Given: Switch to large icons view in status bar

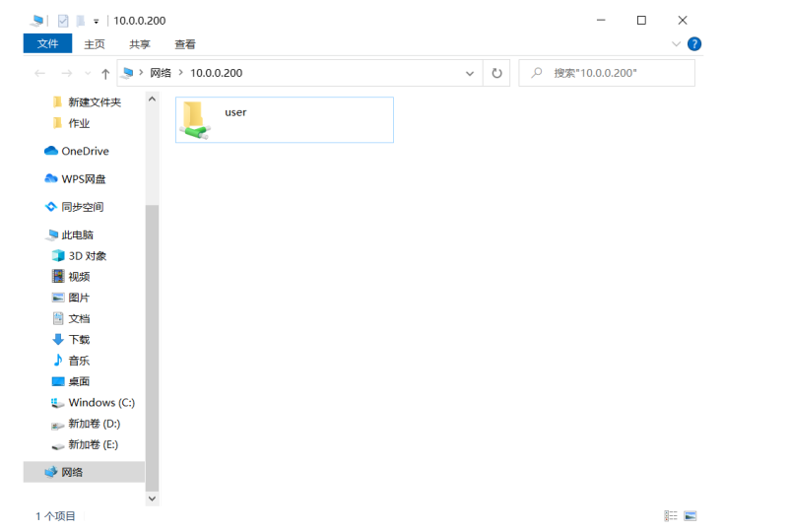Looking at the screenshot, I should (x=690, y=516).
